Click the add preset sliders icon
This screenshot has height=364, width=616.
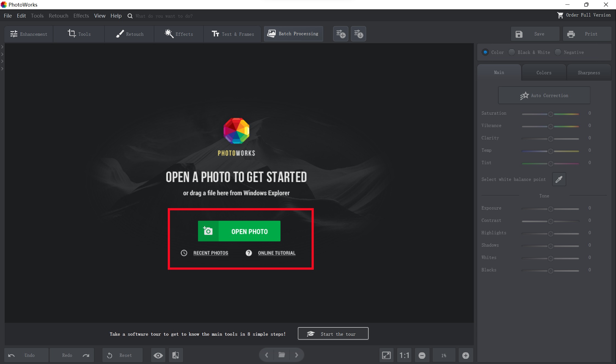(x=341, y=34)
